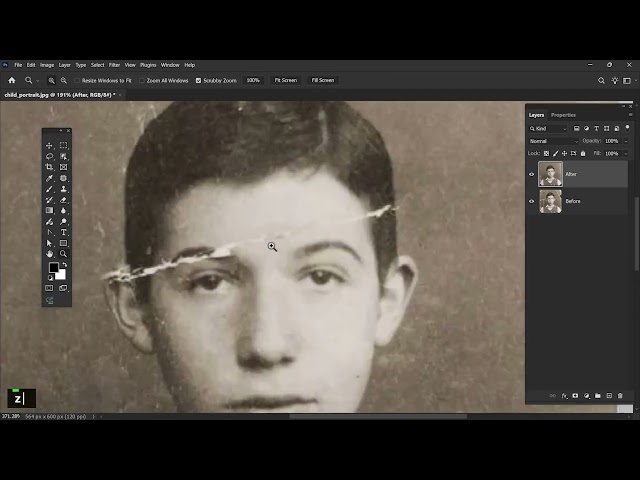The image size is (640, 480).
Task: Select the Hand tool
Action: (x=49, y=254)
